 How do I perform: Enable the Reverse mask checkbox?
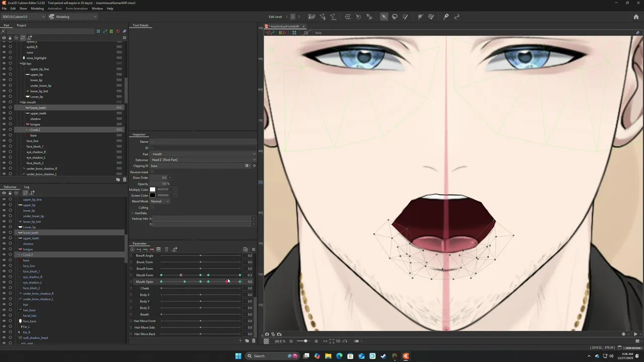pyautogui.click(x=152, y=172)
